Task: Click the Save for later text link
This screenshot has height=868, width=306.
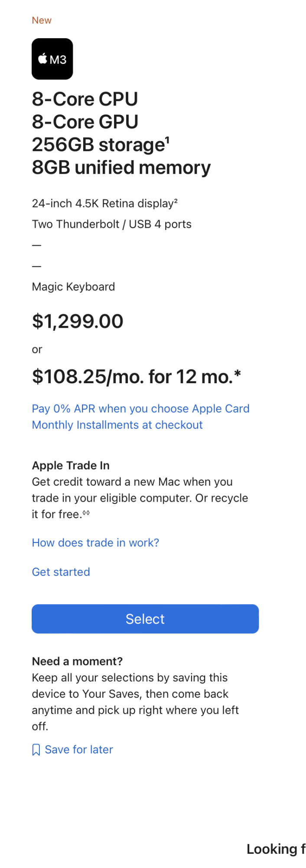Action: click(x=79, y=750)
